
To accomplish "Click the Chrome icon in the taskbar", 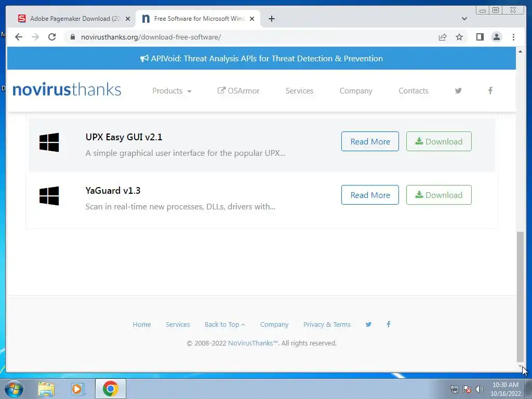I will click(110, 389).
